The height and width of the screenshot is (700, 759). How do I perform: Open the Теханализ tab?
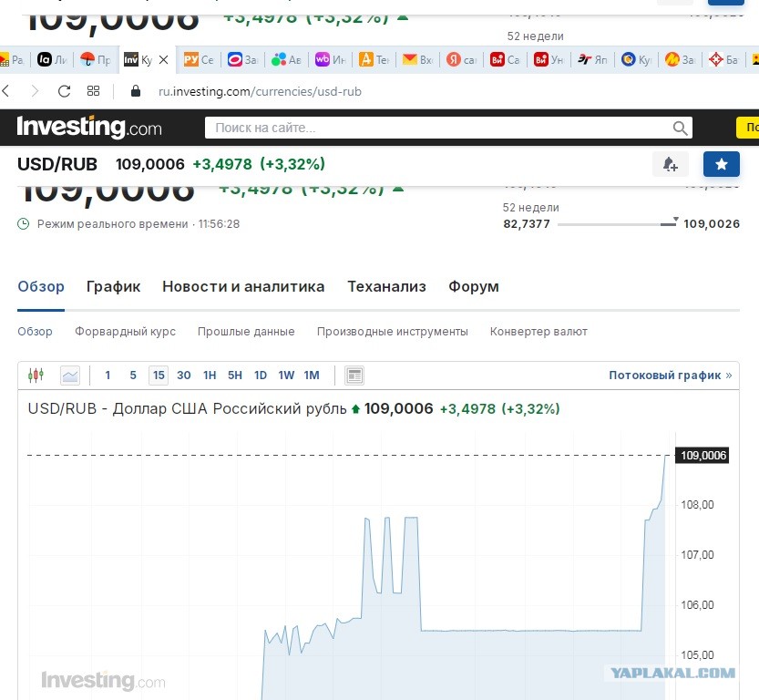coord(386,286)
